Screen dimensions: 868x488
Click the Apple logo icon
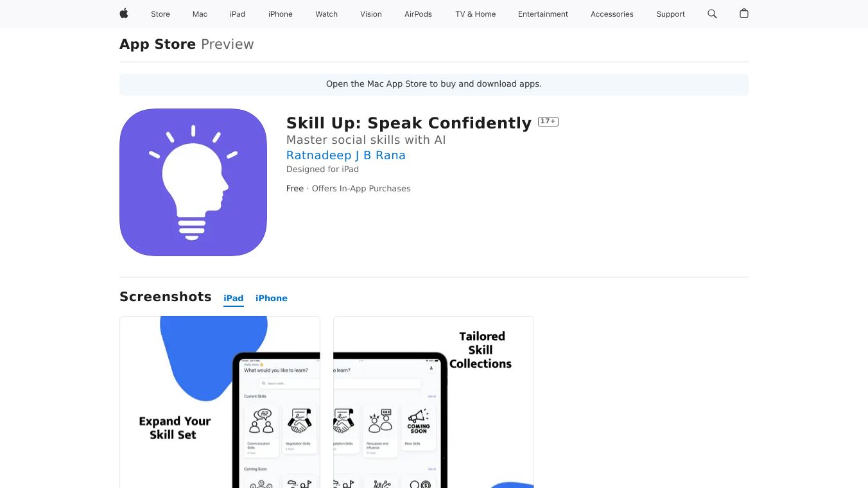[124, 13]
